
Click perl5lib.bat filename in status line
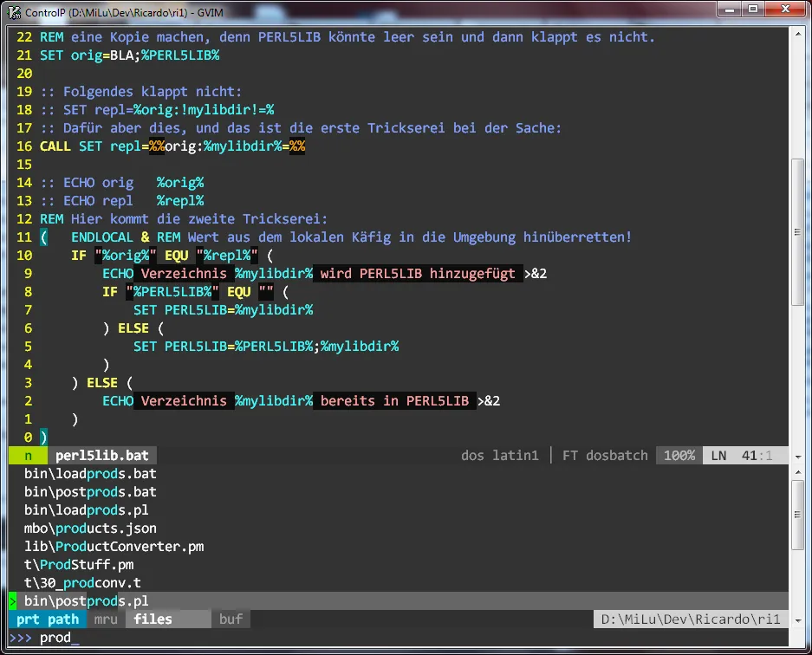point(102,456)
